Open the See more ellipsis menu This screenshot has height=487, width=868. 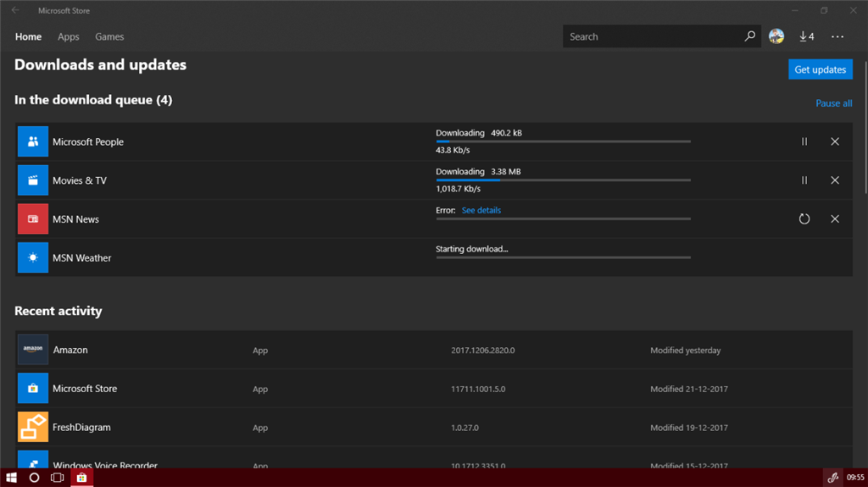pyautogui.click(x=837, y=36)
